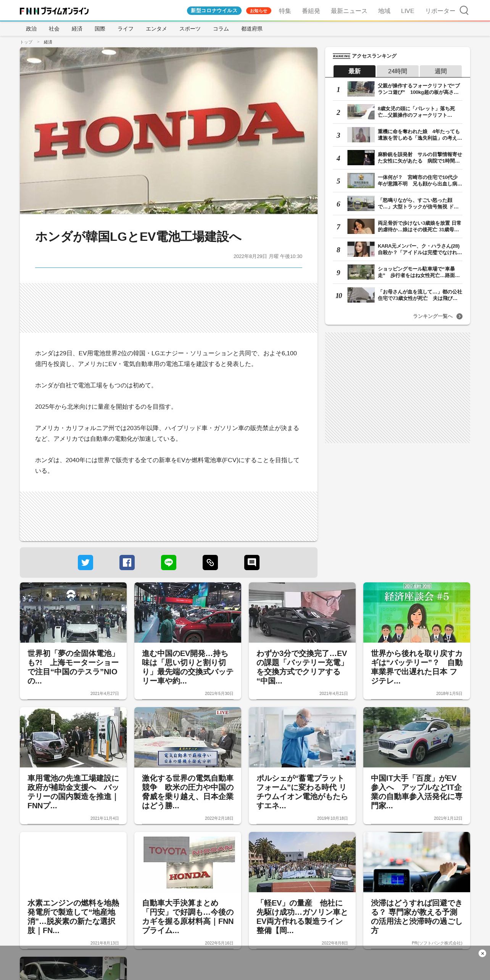Open 特集 in top navigation
The image size is (490, 980).
pyautogui.click(x=285, y=11)
